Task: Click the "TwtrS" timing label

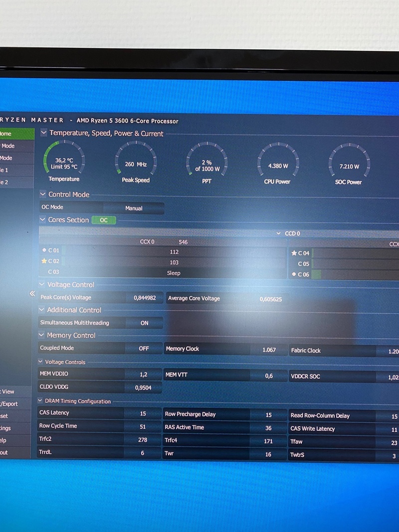Action: point(297,455)
